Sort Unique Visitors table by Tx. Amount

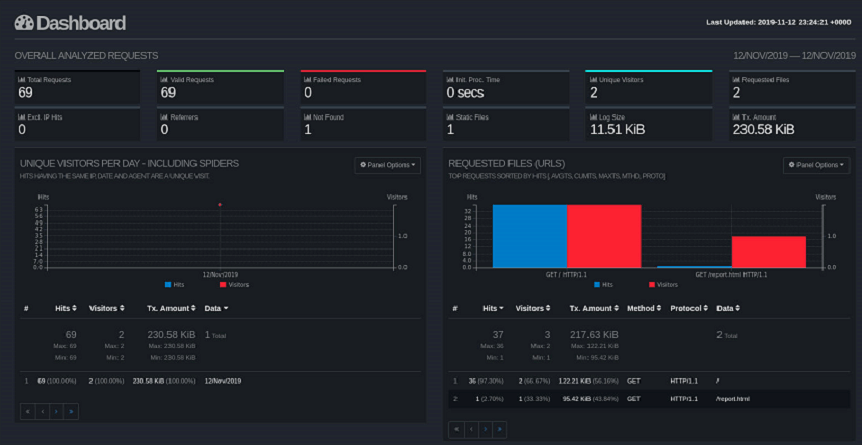click(x=166, y=308)
